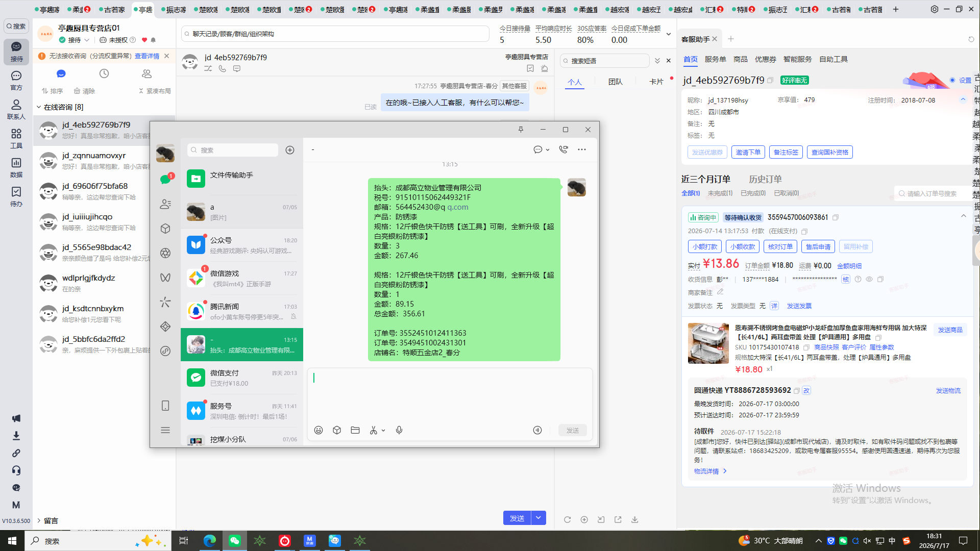Open WeChat chat more options ellipsis
Screen dimensions: 980x551
point(582,149)
